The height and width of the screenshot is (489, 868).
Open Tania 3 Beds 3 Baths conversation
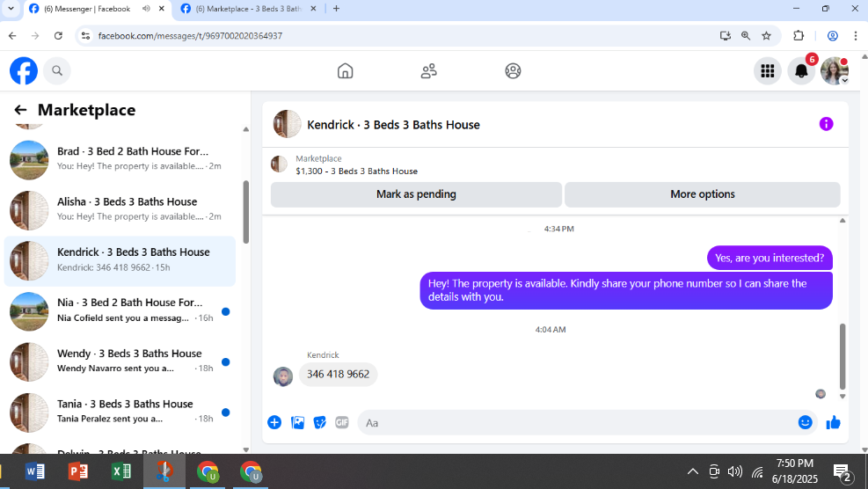(x=120, y=411)
